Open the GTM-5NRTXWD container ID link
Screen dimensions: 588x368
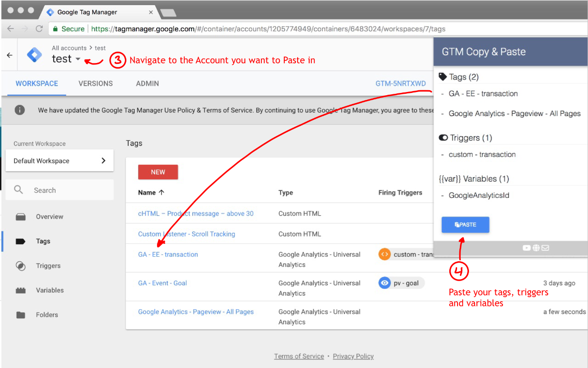pyautogui.click(x=401, y=83)
